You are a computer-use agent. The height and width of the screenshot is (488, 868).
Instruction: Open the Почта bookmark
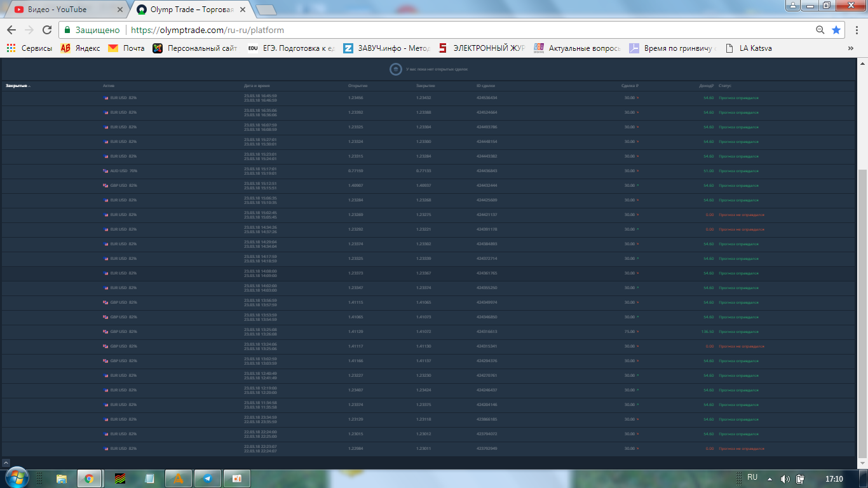[126, 48]
